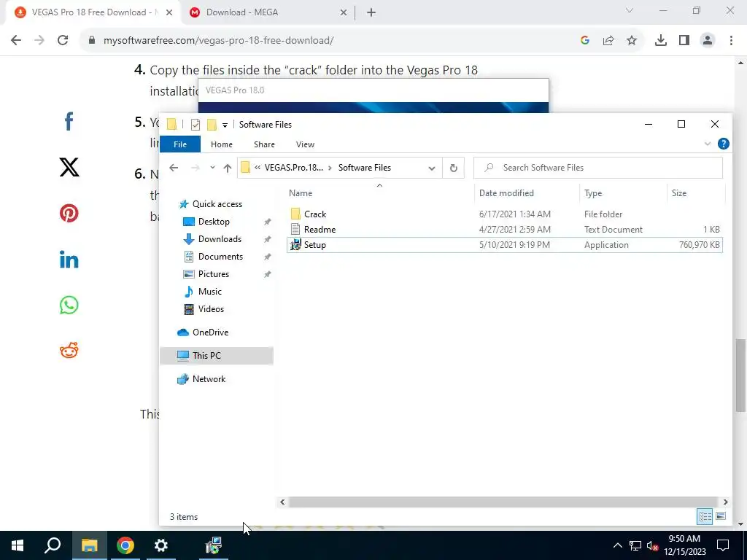747x560 pixels.
Task: Select the Crack folder
Action: click(505, 214)
